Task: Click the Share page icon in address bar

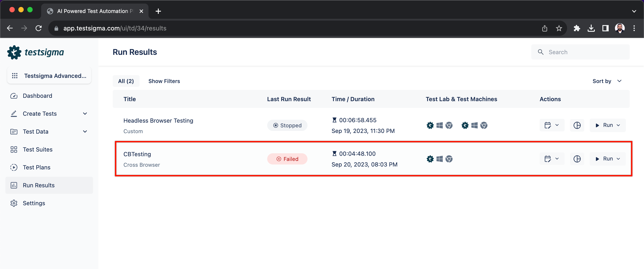Action: (545, 28)
